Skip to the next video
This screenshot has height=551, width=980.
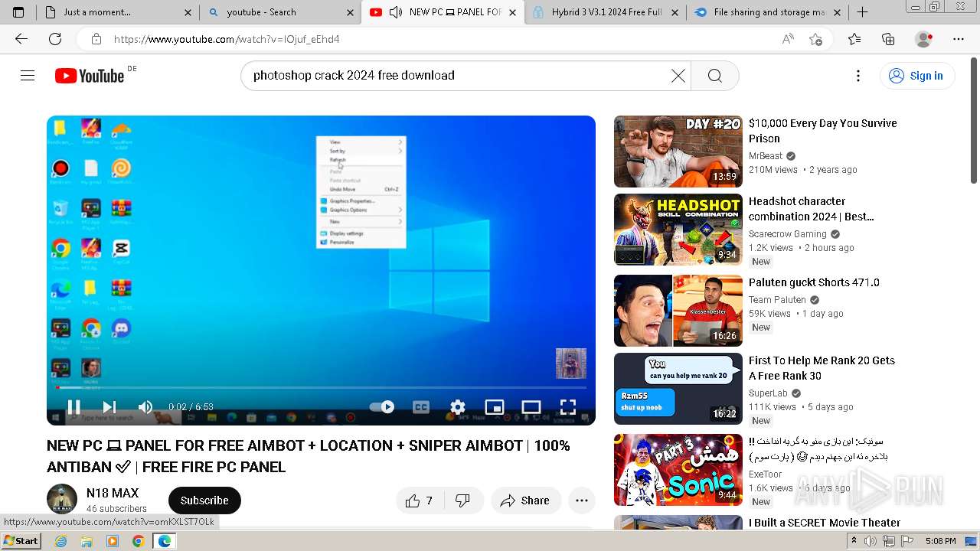tap(109, 406)
